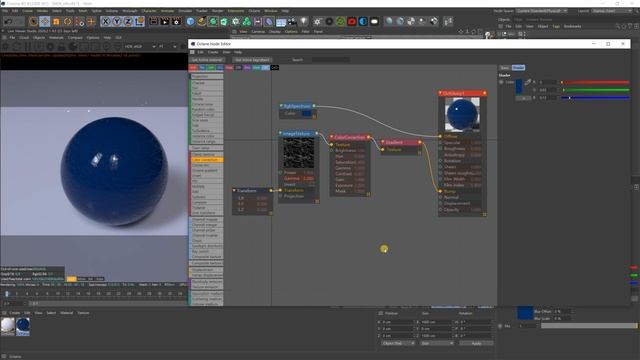
Task: Open Create menu in Octane Node Editor
Action: [x=213, y=52]
